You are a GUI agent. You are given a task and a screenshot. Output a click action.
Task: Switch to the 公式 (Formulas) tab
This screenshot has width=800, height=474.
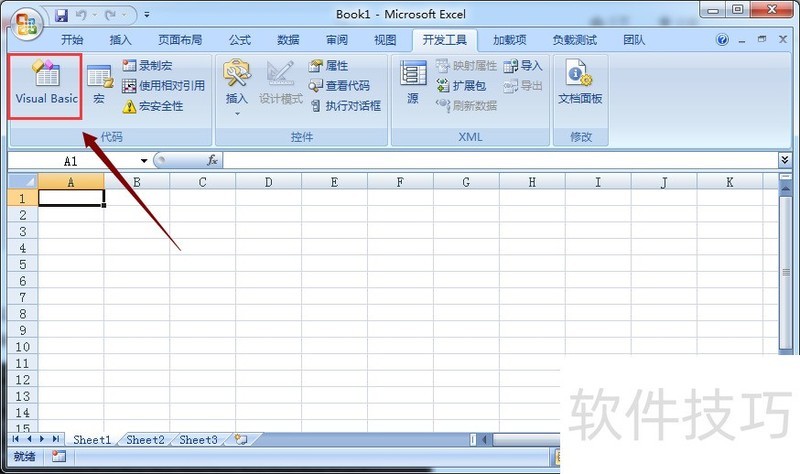[239, 40]
